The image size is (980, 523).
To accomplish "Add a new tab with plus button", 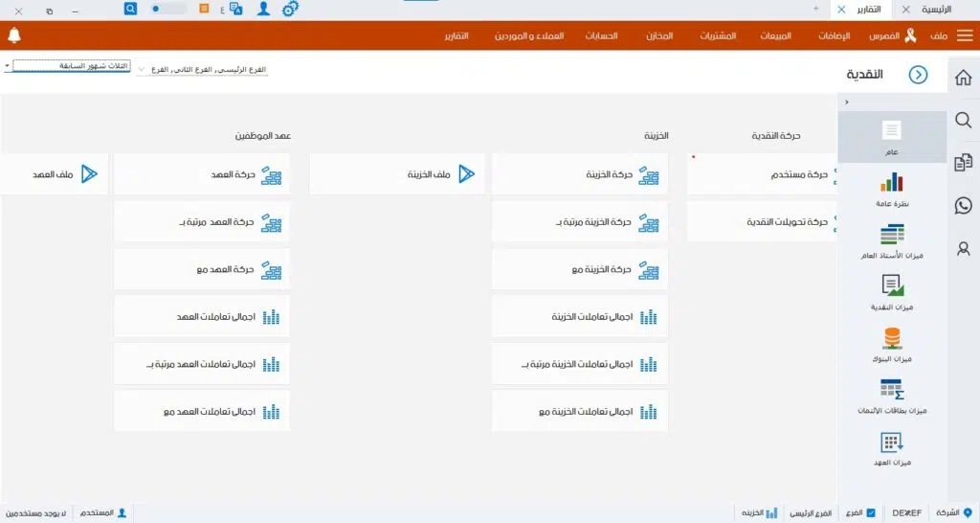I will tap(815, 9).
